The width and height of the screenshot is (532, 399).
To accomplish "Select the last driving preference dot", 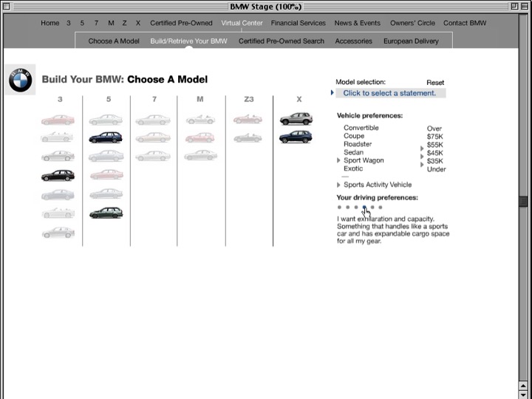I will pos(381,208).
